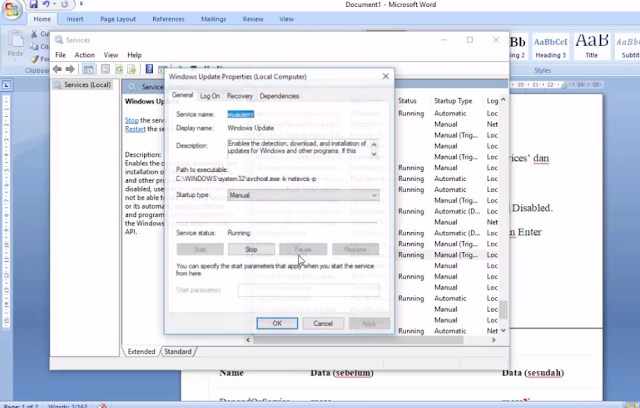Click the Properties icon in Services toolbar
The width and height of the screenshot is (640, 408).
tap(105, 69)
